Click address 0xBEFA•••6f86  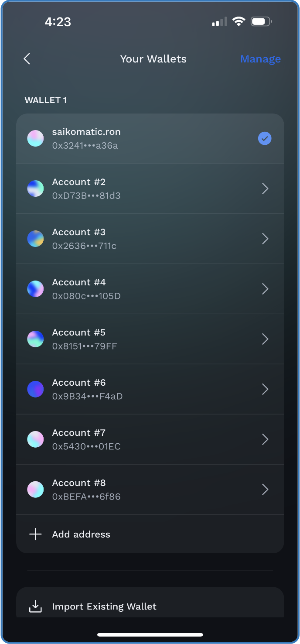pyautogui.click(x=86, y=497)
